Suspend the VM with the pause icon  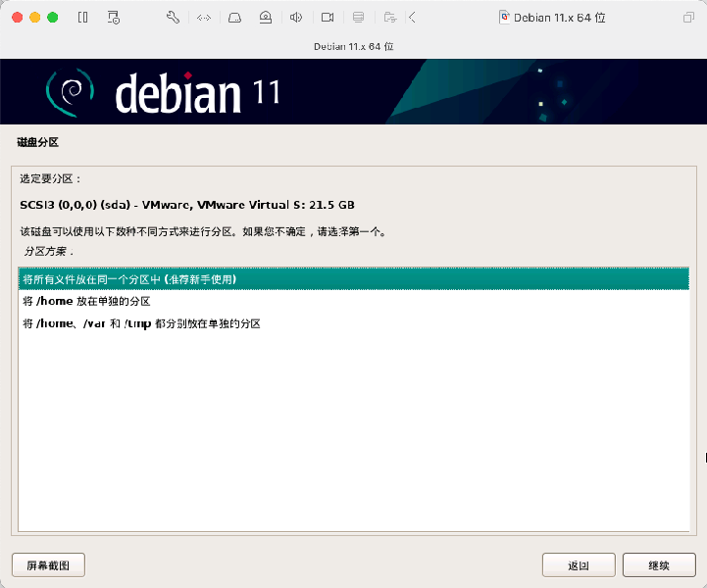pos(83,18)
